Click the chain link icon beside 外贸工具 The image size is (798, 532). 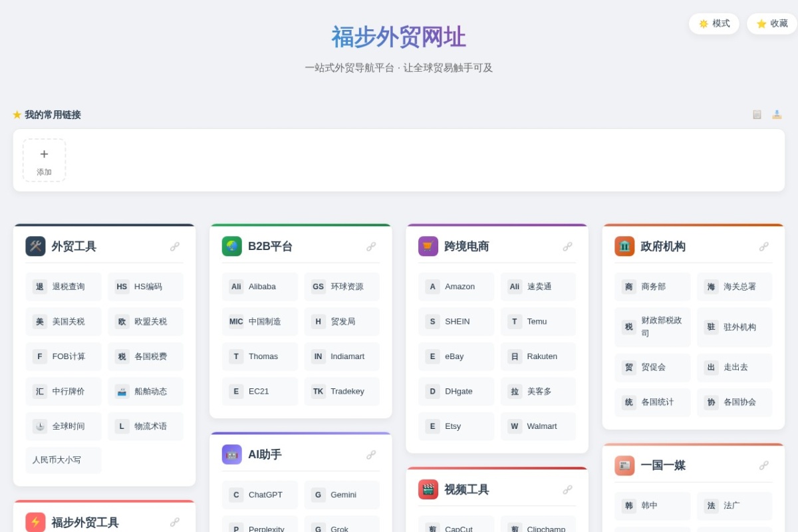[175, 247]
